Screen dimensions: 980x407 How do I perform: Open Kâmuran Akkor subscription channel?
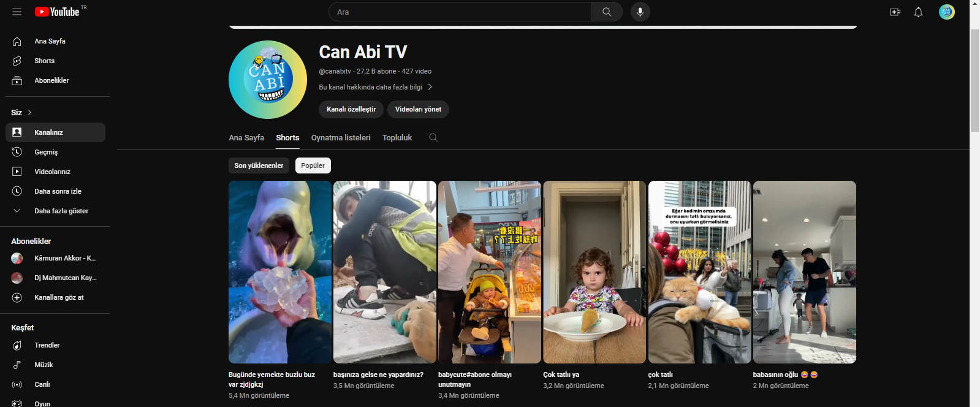tap(55, 258)
